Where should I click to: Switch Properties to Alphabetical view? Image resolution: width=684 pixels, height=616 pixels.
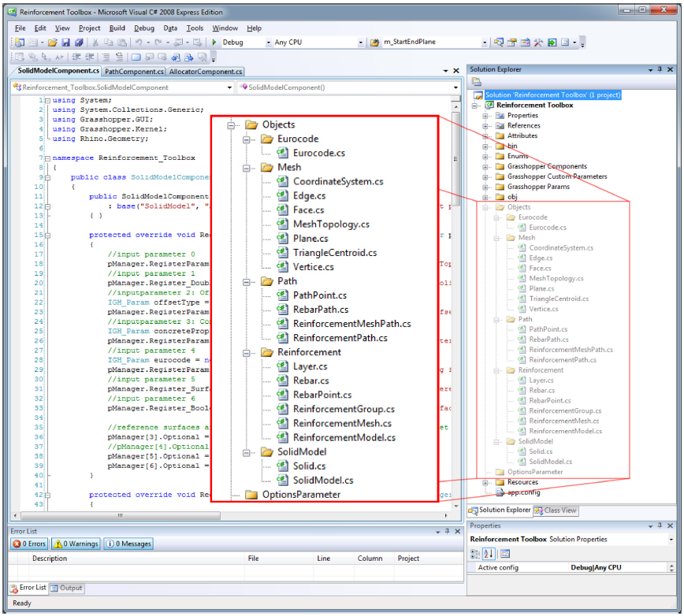(489, 554)
